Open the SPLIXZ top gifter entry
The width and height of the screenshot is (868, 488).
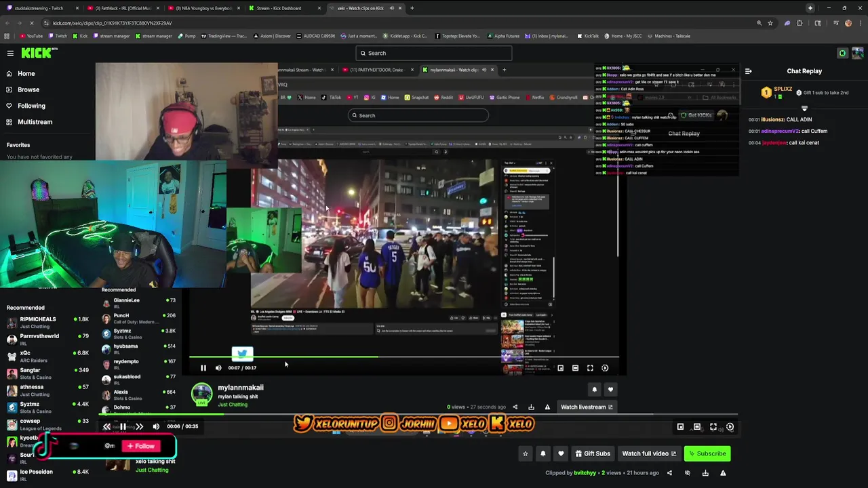[776, 91]
